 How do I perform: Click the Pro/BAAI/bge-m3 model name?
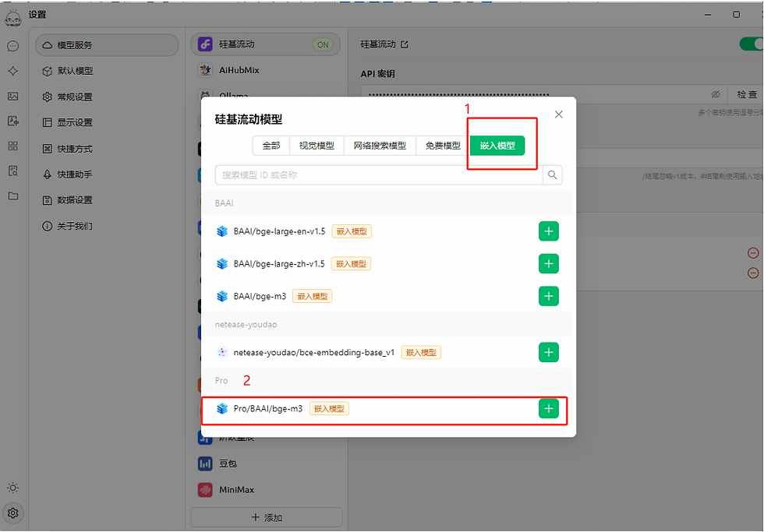(268, 408)
